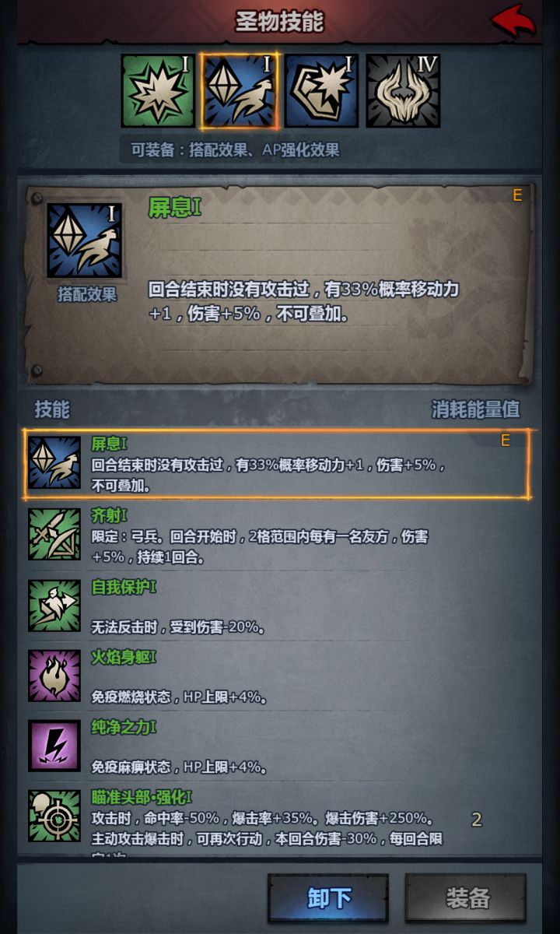This screenshot has width=560, height=934.
Task: Tap the 卸下 unequip button
Action: click(328, 898)
